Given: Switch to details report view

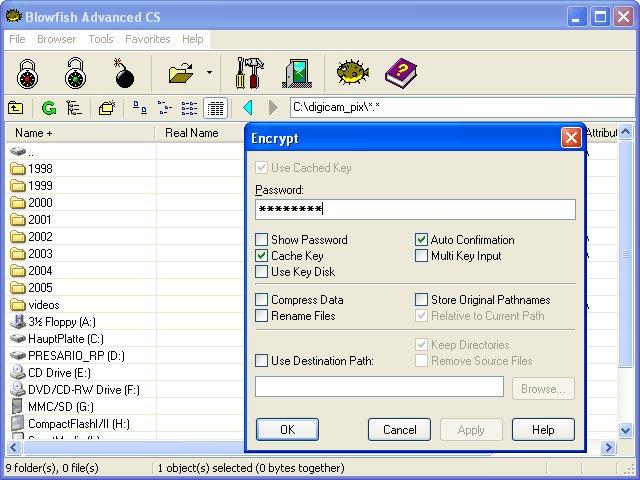Looking at the screenshot, I should coord(216,108).
